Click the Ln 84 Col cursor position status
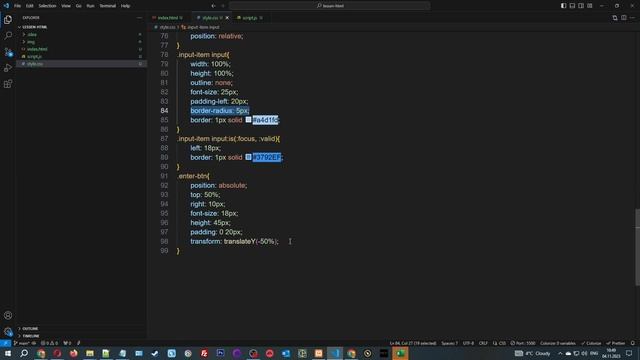Screen dimensions: 640x360 coord(413,343)
